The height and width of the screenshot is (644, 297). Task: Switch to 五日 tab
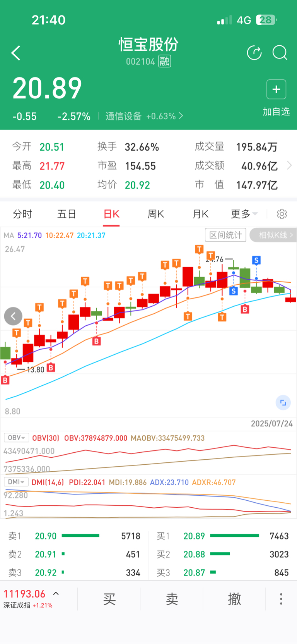pos(67,214)
